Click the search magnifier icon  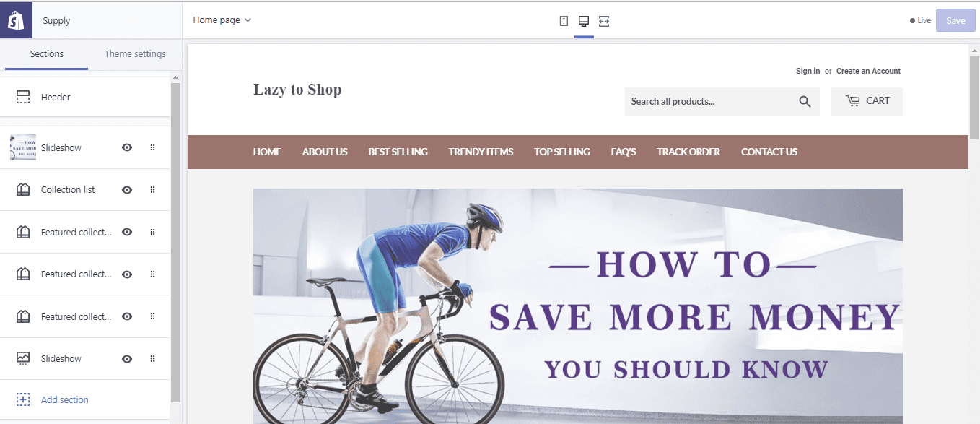(805, 102)
